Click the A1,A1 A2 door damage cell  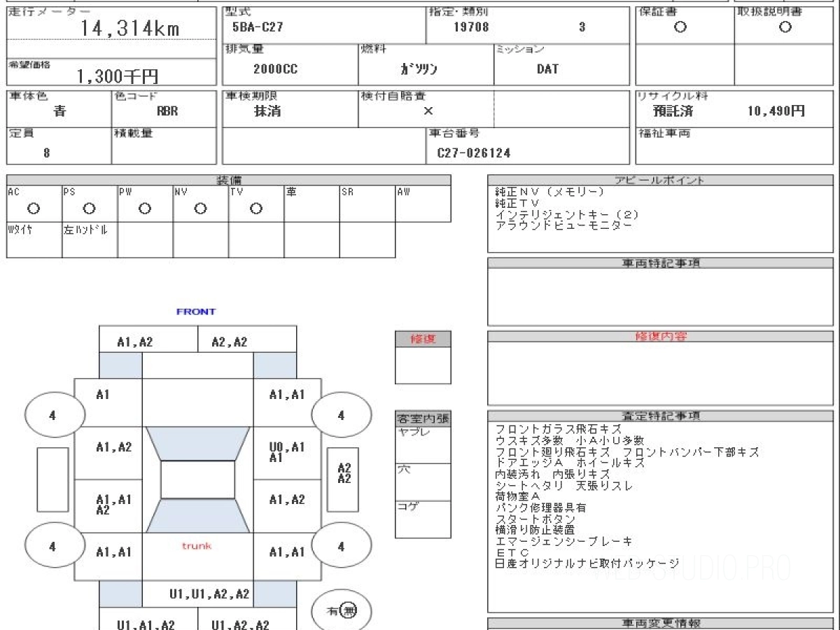108,506
